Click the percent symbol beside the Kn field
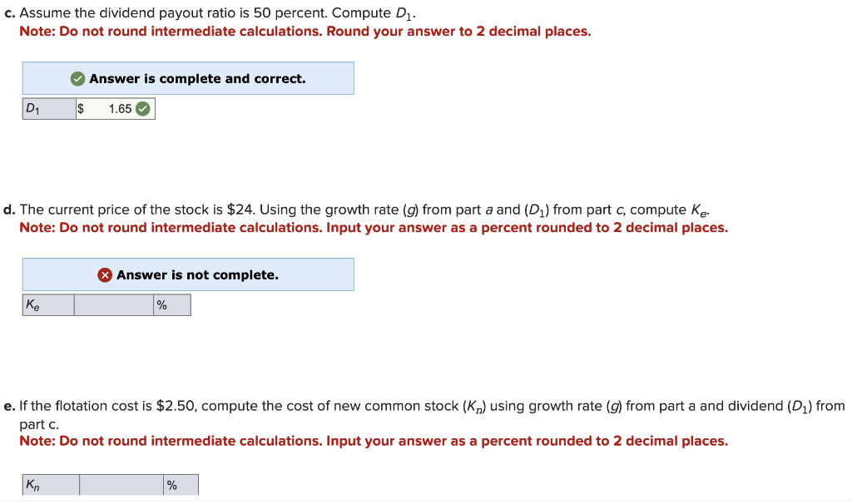 (173, 484)
